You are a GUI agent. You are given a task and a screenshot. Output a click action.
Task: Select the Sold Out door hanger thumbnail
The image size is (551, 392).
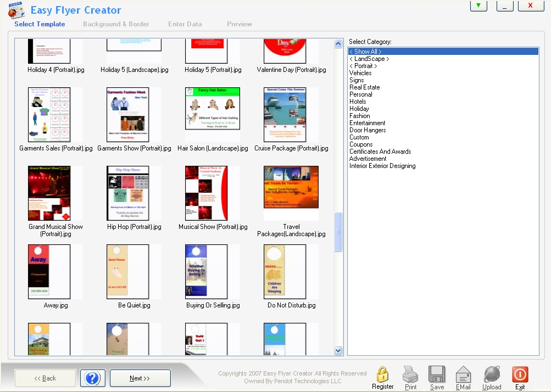pos(206,339)
